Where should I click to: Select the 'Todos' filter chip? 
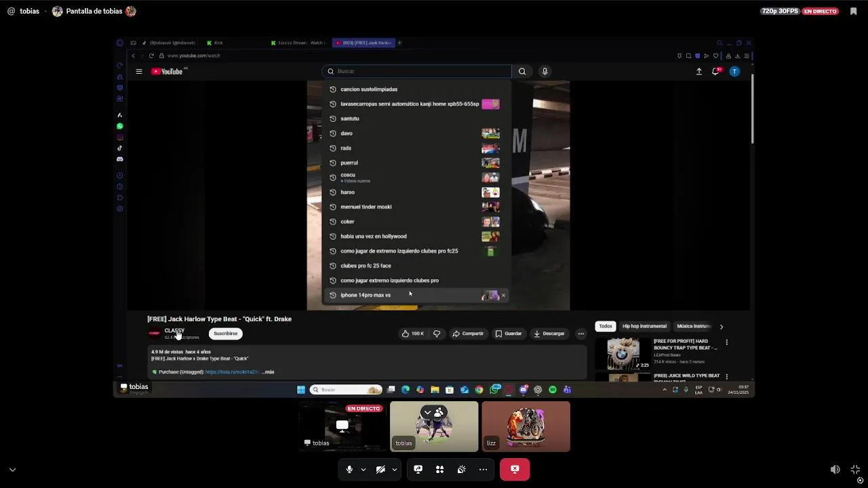click(606, 326)
